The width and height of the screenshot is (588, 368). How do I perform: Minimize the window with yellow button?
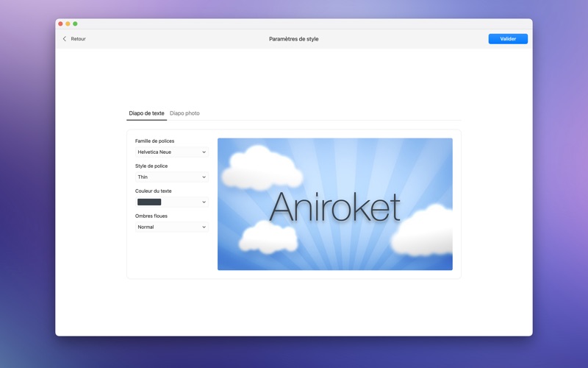point(68,24)
